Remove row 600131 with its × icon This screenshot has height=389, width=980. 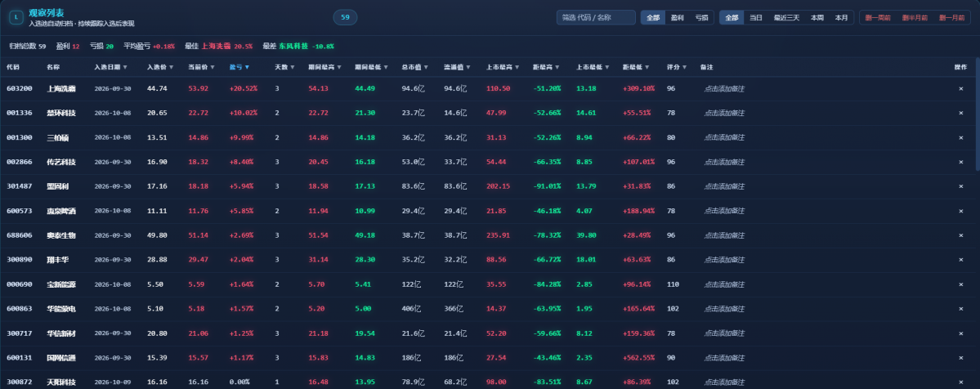(960, 358)
